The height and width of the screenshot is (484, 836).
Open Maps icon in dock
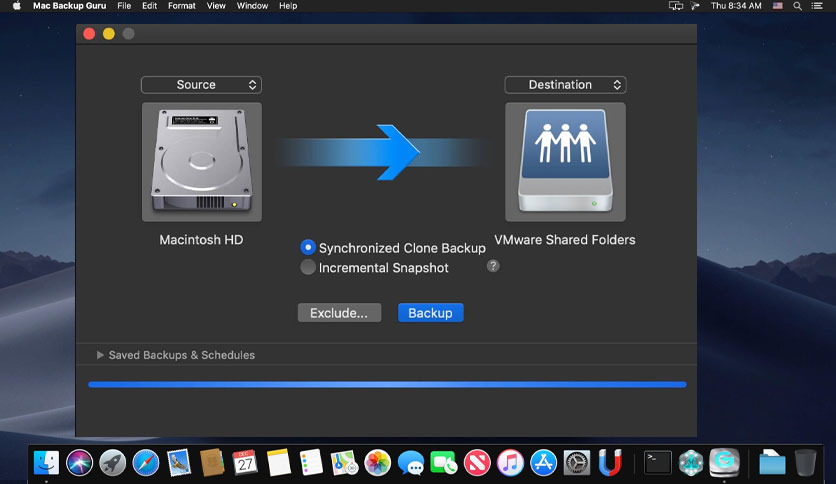tap(344, 462)
